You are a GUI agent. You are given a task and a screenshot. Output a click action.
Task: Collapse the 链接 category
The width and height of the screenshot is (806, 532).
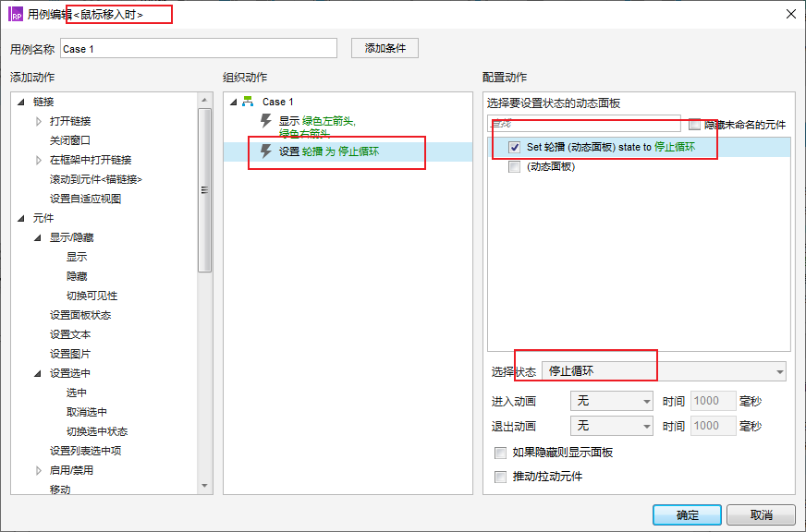pos(21,103)
